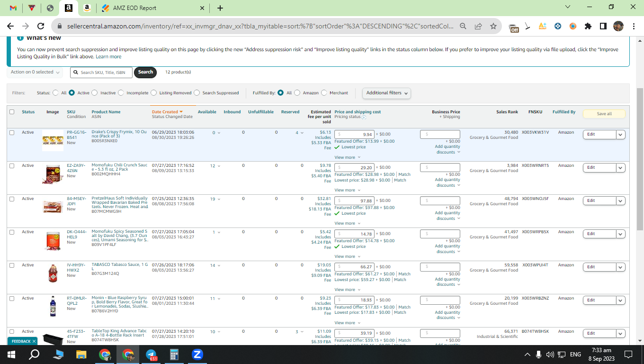Check the Drake's Crispy Frymix row checkbox
The height and width of the screenshot is (364, 644).
pyautogui.click(x=12, y=132)
